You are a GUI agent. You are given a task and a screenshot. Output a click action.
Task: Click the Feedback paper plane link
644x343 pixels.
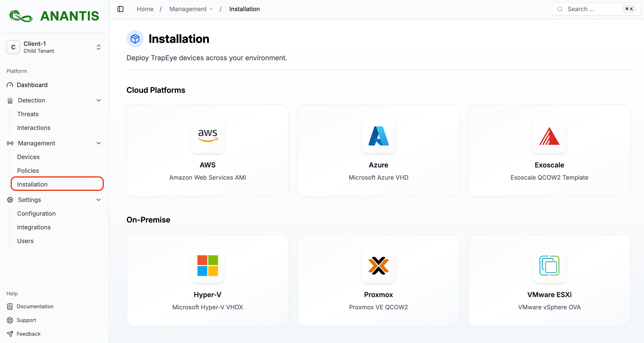point(28,334)
